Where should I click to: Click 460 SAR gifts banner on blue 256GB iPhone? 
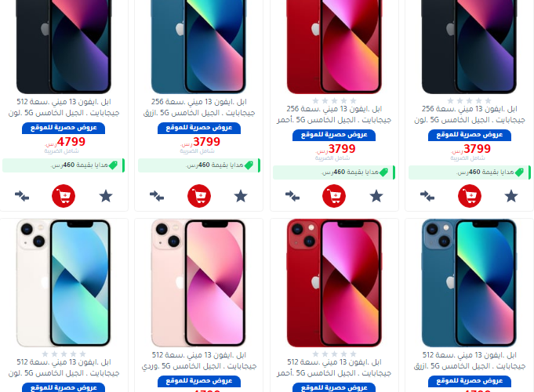tap(199, 165)
